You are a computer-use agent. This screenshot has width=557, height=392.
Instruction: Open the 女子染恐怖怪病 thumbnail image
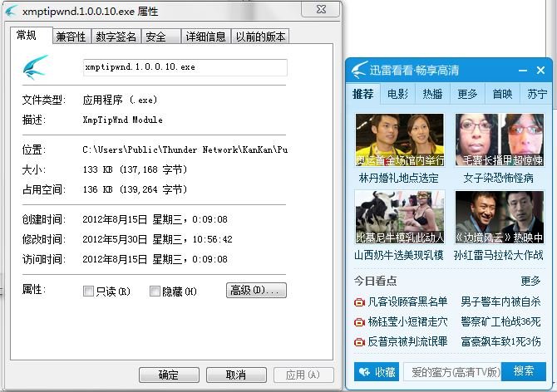pyautogui.click(x=500, y=140)
